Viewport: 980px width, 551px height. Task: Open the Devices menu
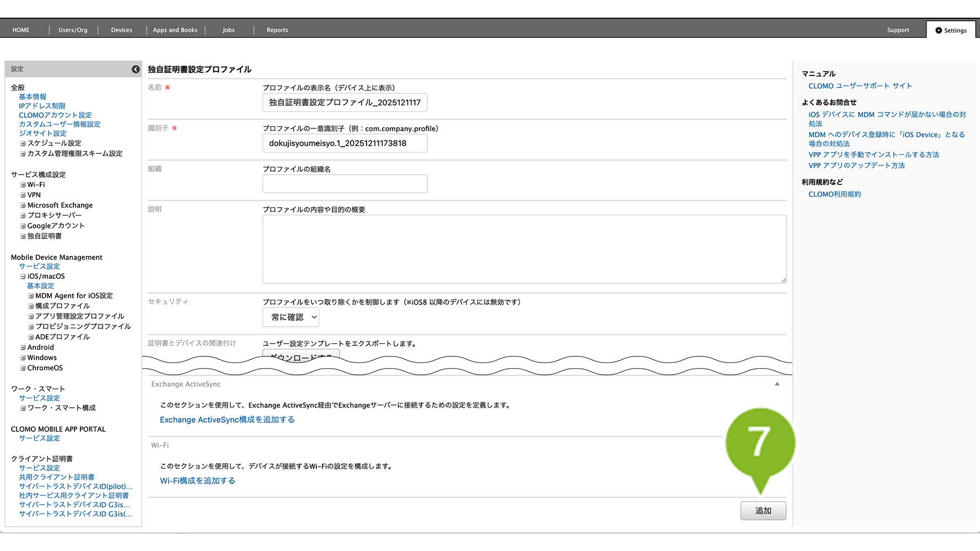pyautogui.click(x=121, y=30)
